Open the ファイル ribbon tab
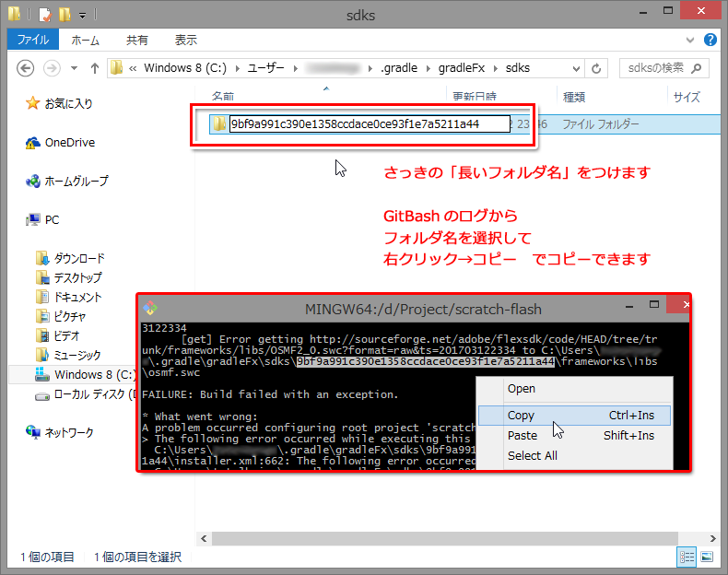 (x=33, y=40)
